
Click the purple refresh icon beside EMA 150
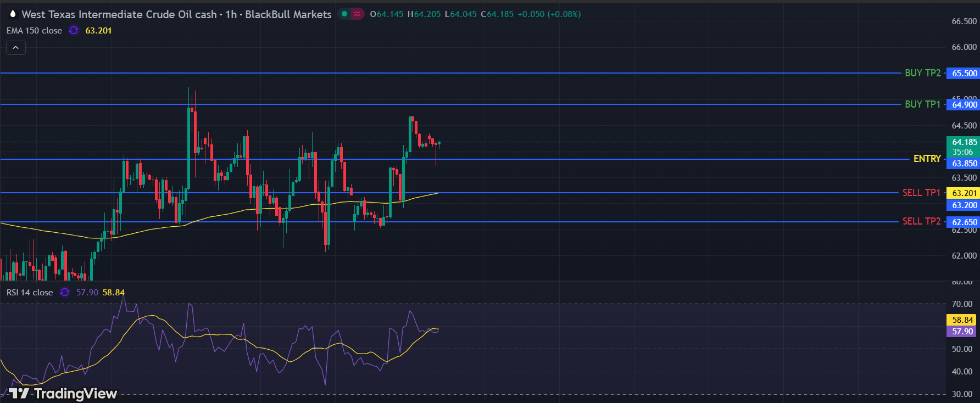(74, 31)
